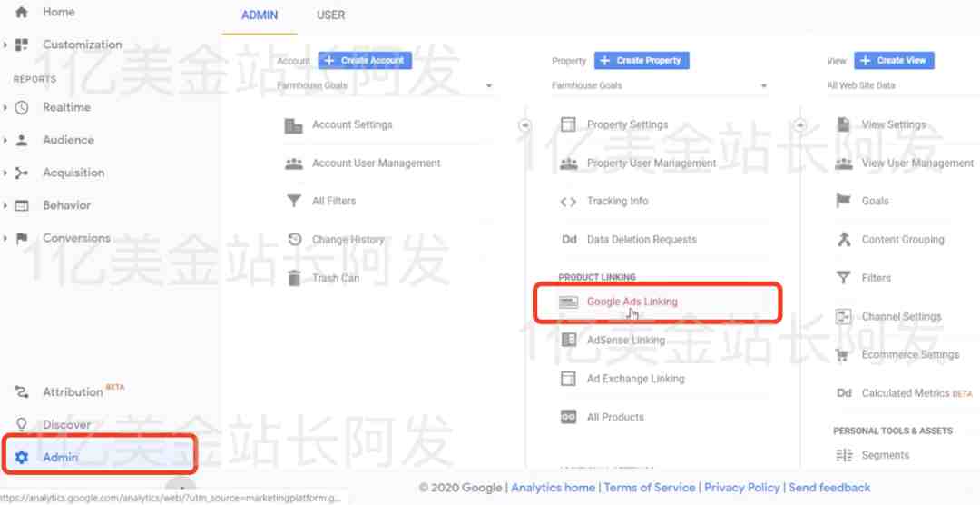
Task: Click the Acquisition branching icon
Action: 21,173
